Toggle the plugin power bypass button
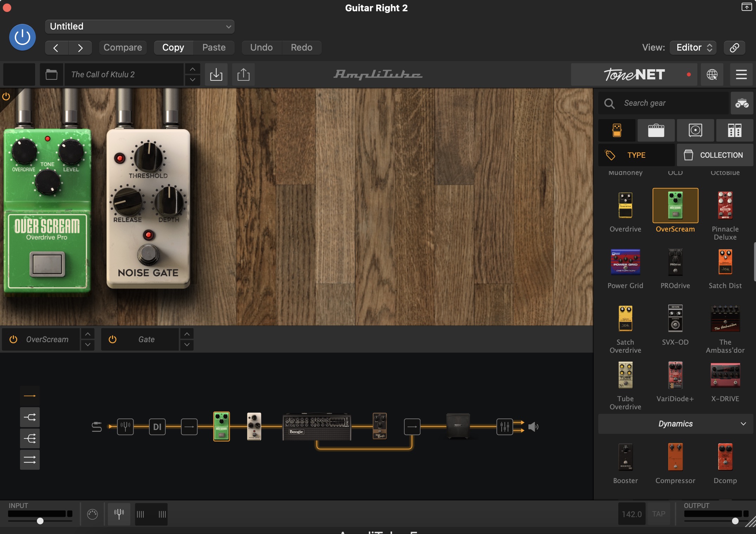 pyautogui.click(x=22, y=37)
